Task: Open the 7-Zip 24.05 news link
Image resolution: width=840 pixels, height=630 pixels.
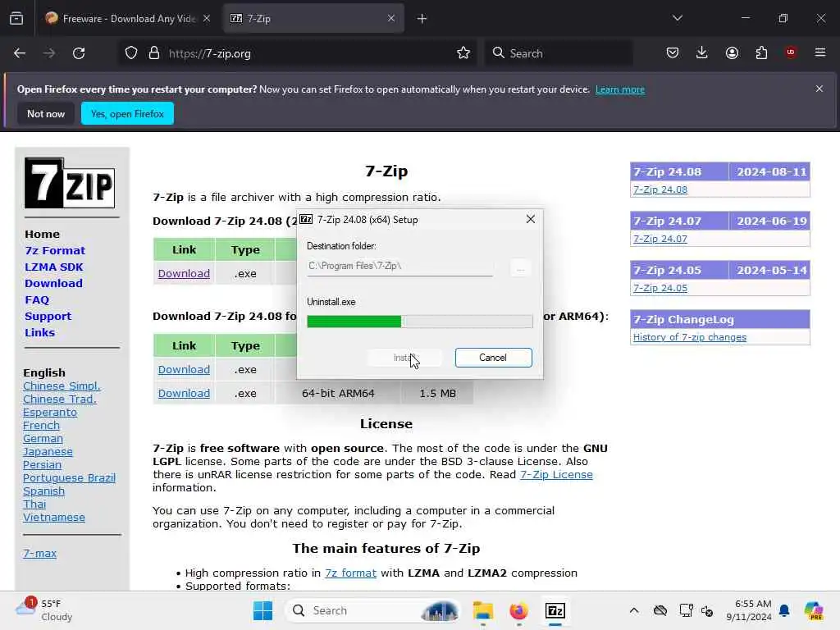Action: [x=660, y=288]
